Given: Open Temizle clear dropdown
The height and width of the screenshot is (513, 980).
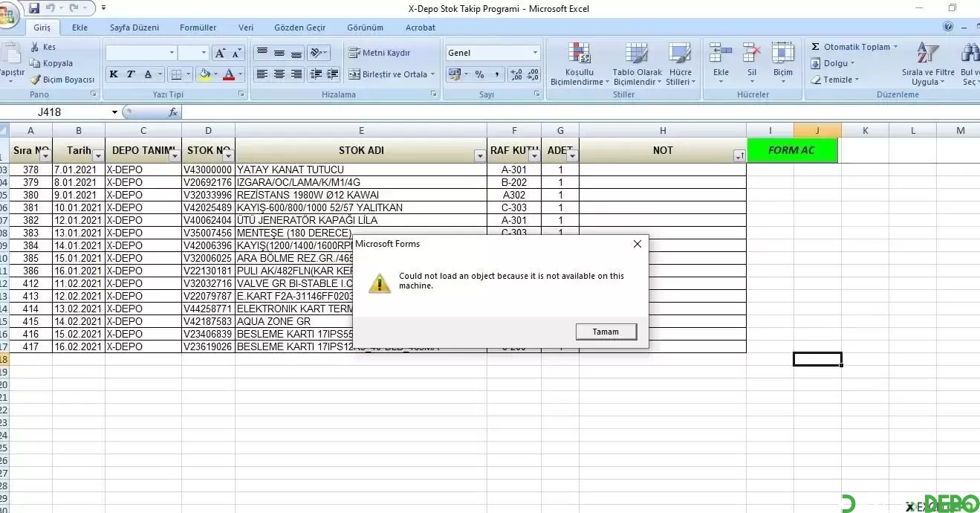Looking at the screenshot, I should click(x=836, y=80).
